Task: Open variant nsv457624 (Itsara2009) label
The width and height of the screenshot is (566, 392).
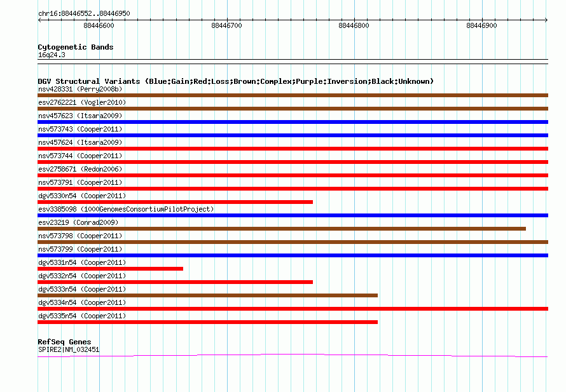Action: click(80, 142)
